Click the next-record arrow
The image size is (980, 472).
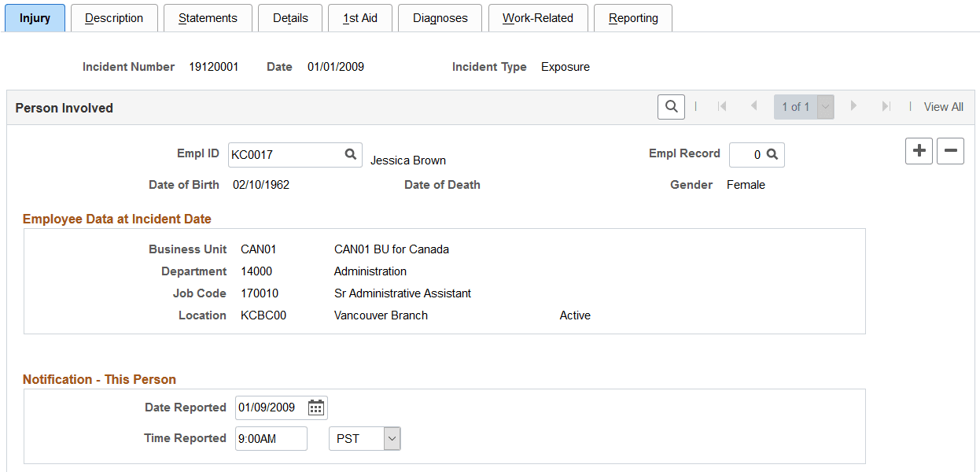tap(854, 106)
